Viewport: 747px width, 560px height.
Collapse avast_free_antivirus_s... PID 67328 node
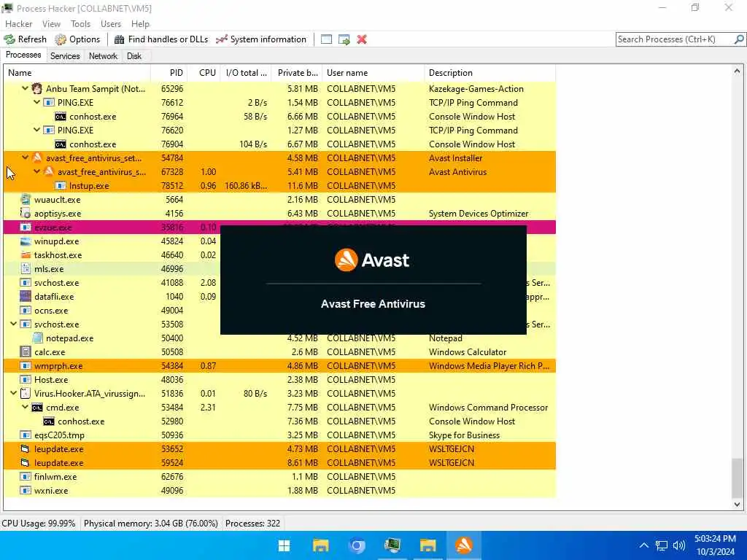(36, 171)
